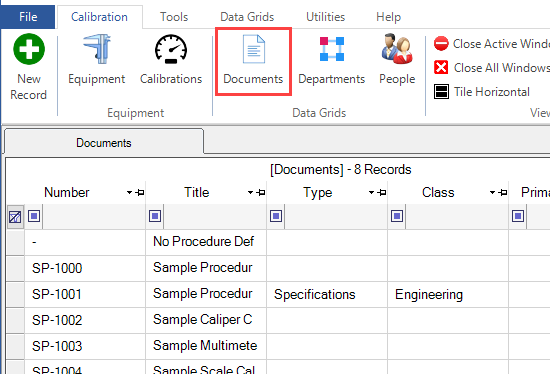
Task: Pin the Class column
Action: click(503, 192)
